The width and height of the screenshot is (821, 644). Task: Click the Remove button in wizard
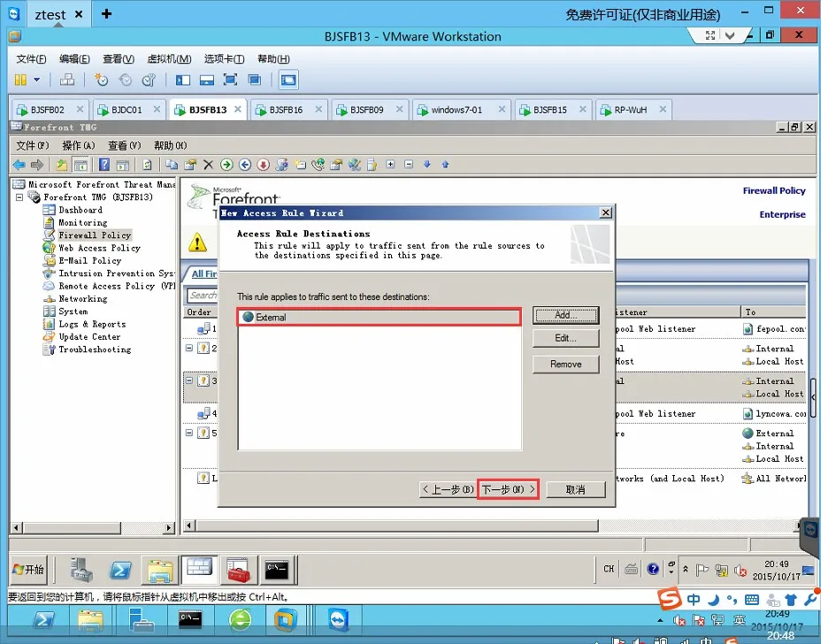pyautogui.click(x=566, y=364)
